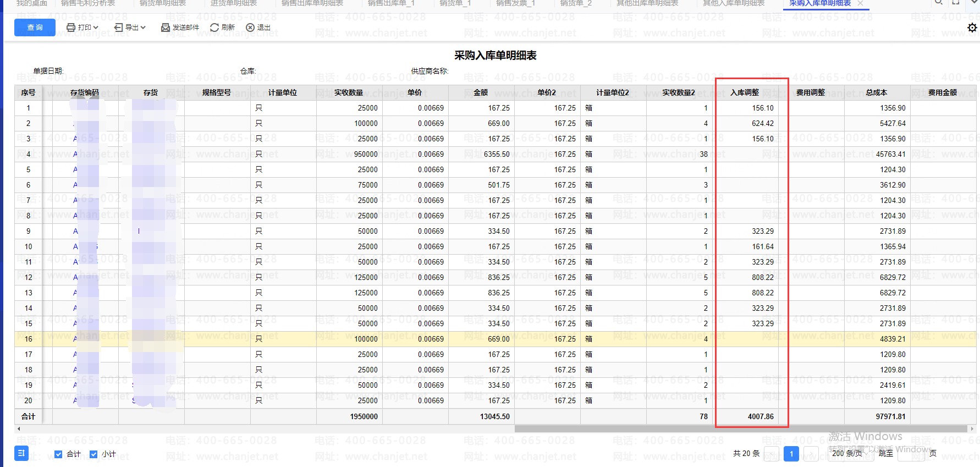Click the 费用调整 column header
This screenshot has height=467, width=980.
[811, 92]
